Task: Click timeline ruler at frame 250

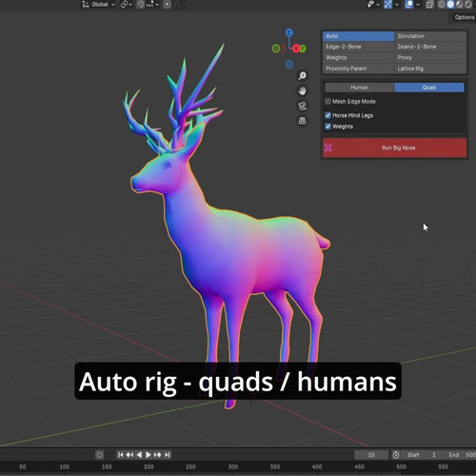Action: (190, 466)
